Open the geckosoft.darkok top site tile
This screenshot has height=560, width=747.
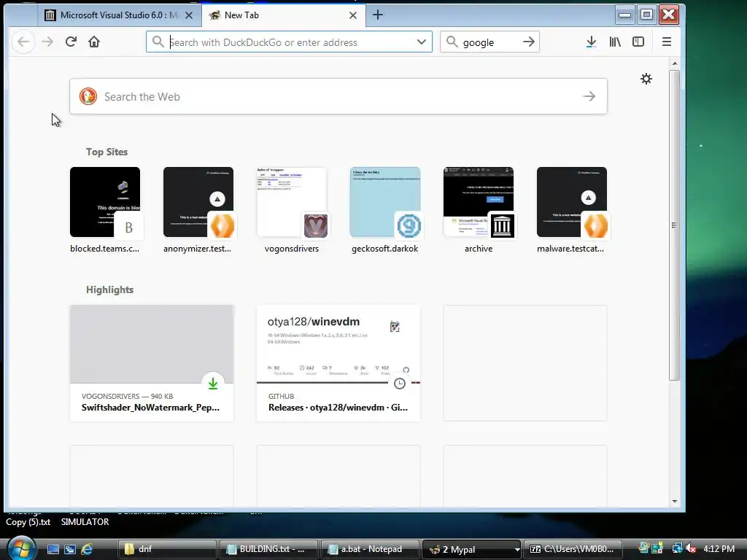(385, 210)
